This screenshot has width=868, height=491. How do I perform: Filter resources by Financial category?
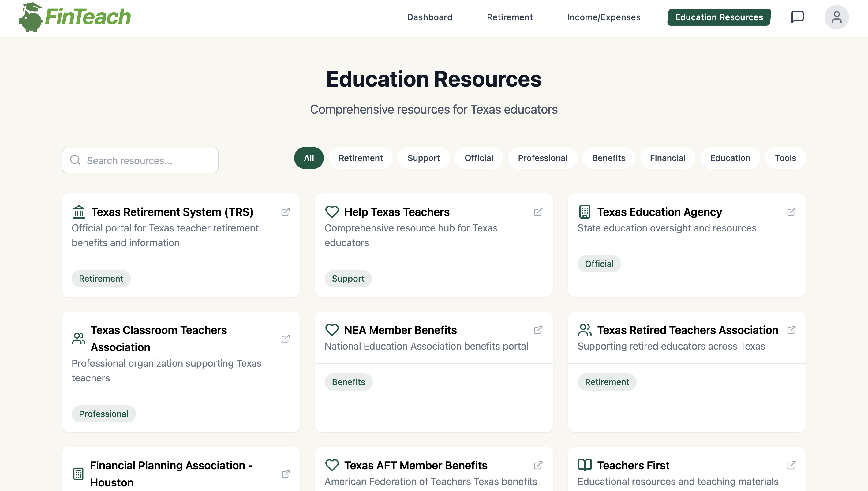coord(667,158)
